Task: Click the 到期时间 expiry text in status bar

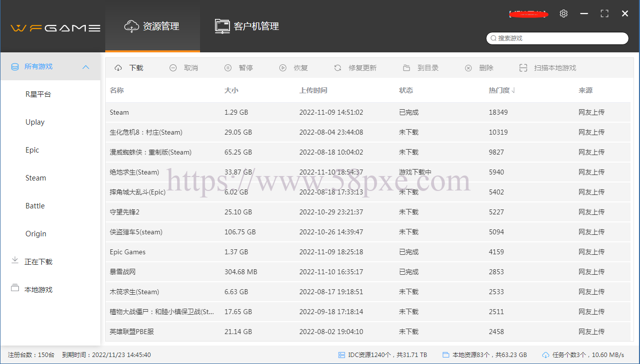Action: (x=106, y=355)
